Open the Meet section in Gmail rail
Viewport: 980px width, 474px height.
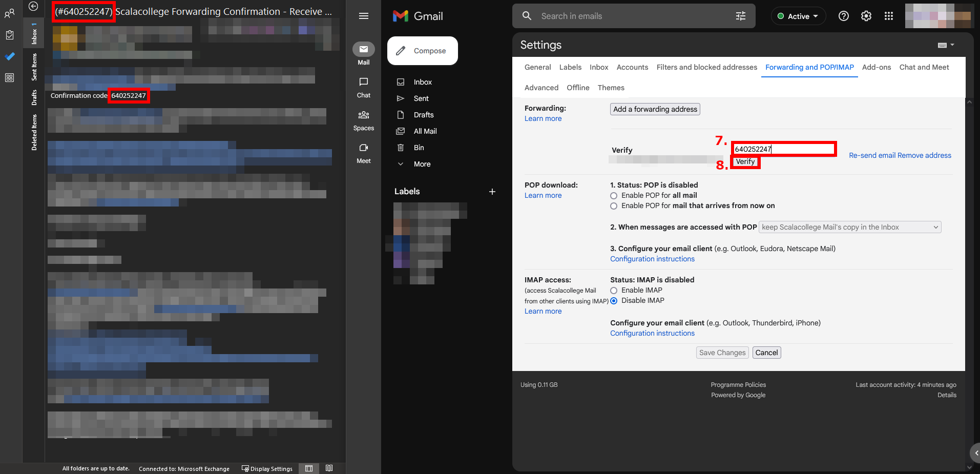[x=364, y=153]
